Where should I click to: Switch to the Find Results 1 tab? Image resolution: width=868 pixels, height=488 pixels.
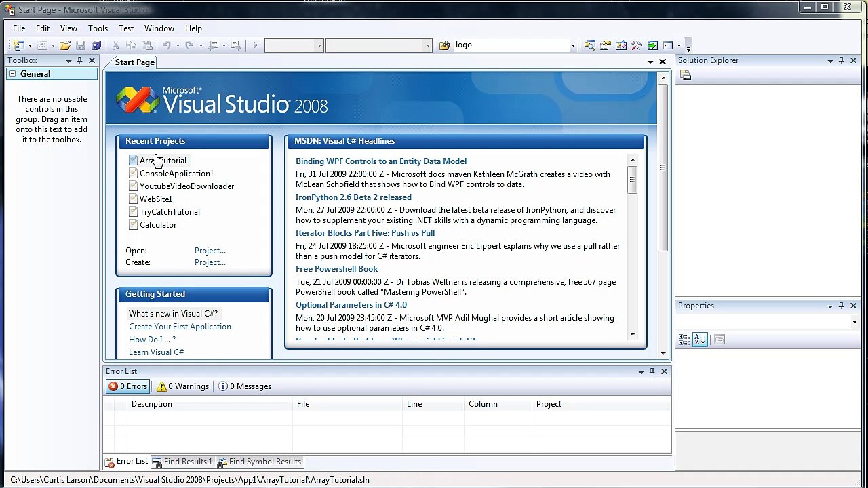tap(182, 462)
